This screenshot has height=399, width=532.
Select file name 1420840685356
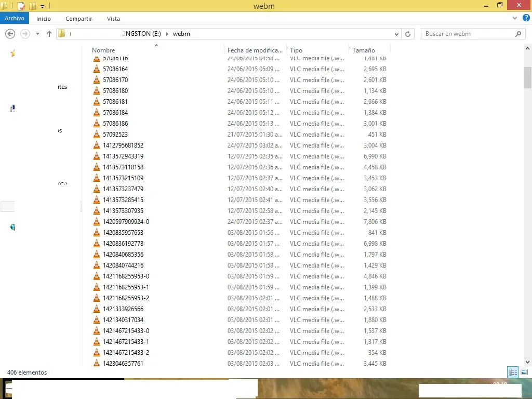point(123,254)
